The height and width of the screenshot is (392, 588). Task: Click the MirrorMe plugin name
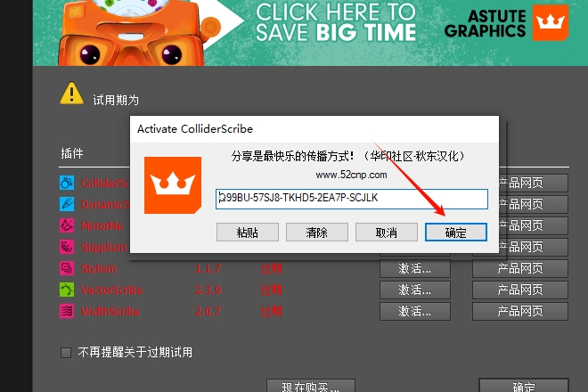click(102, 225)
